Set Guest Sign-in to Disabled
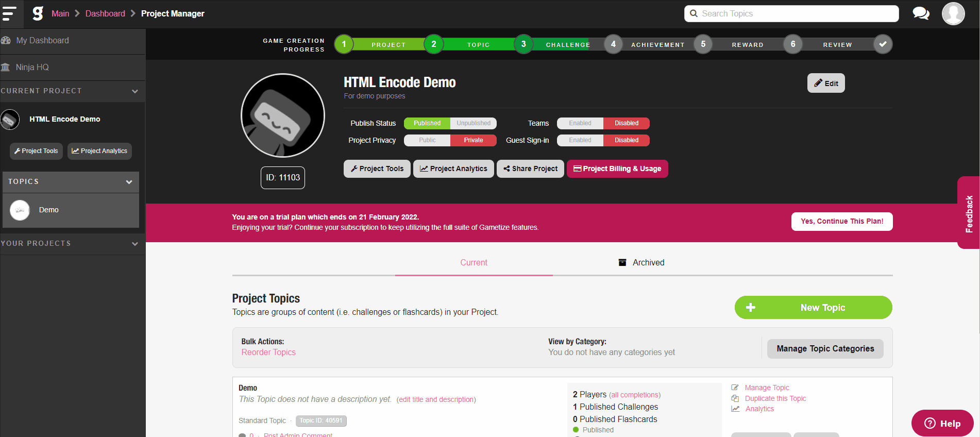 coord(627,140)
